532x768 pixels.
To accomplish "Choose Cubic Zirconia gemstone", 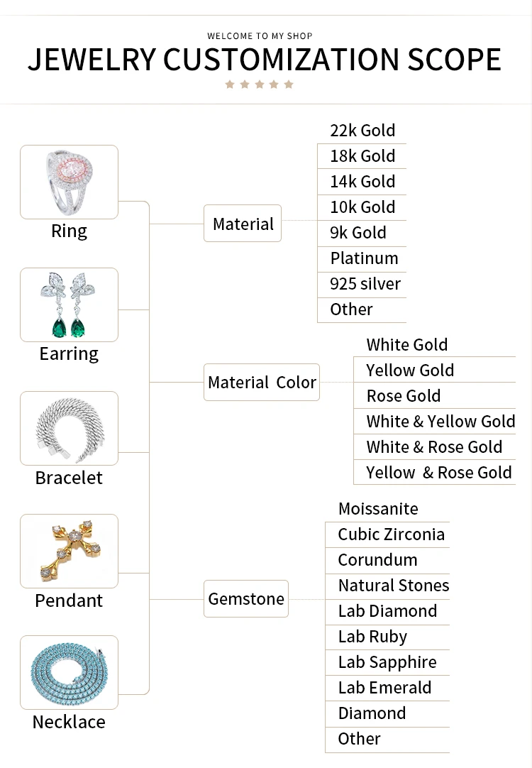I will tap(391, 534).
